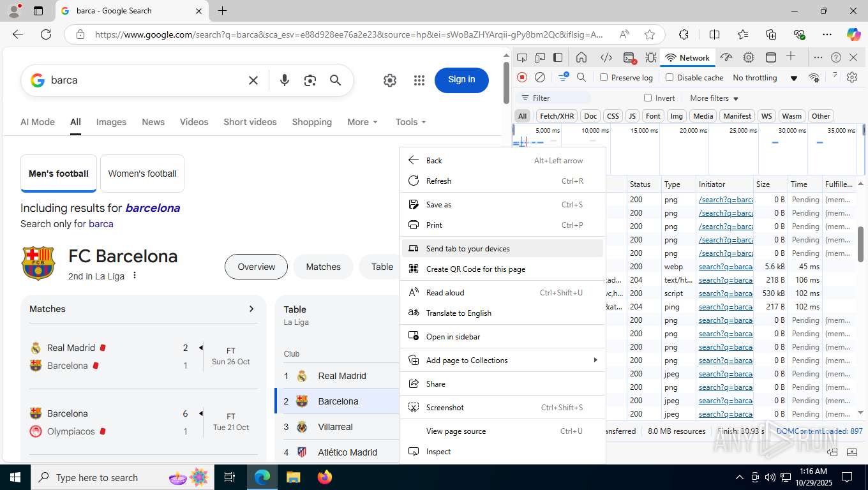Select Create QR Code for this page

pos(502,269)
